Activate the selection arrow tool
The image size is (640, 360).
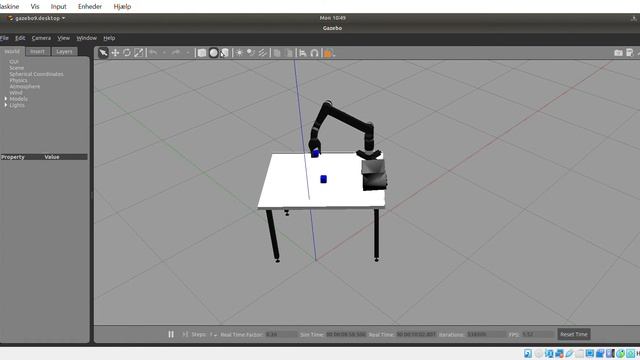(x=103, y=53)
